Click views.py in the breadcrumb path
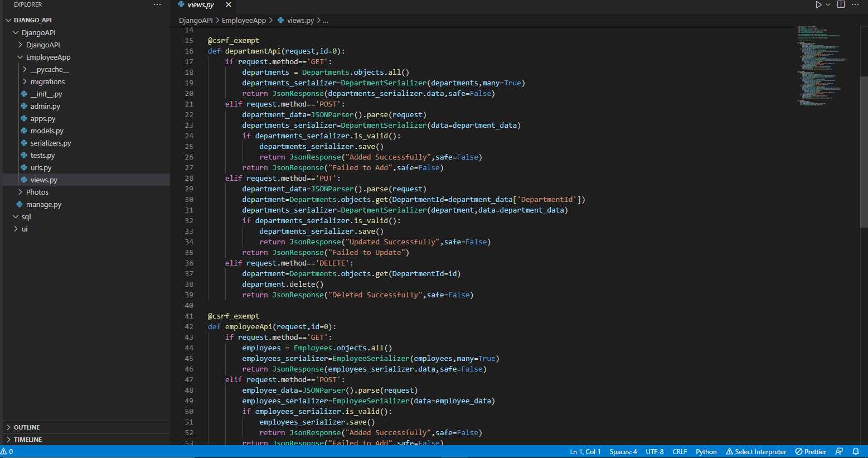Image resolution: width=868 pixels, height=458 pixels. [x=300, y=20]
